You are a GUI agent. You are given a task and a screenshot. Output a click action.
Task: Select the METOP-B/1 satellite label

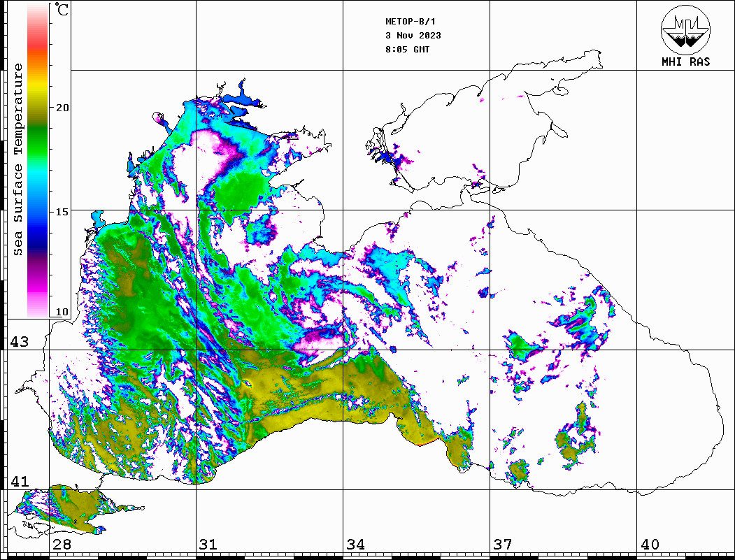point(410,22)
